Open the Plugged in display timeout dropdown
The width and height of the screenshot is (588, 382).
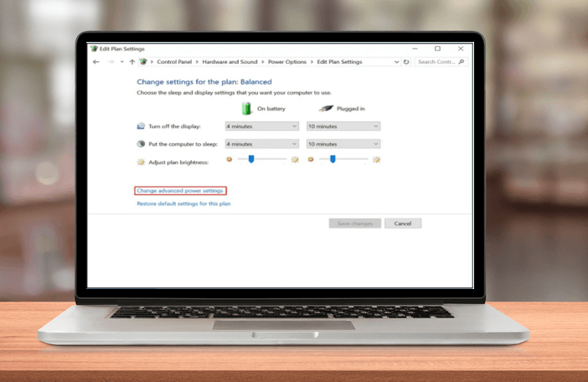click(343, 126)
